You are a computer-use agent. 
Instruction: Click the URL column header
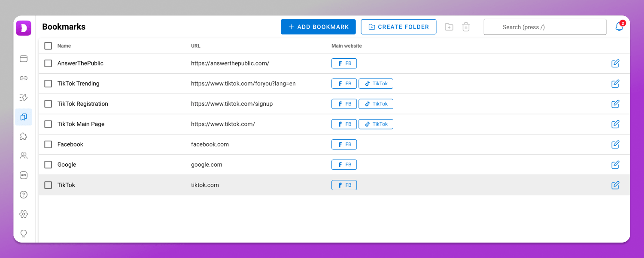[x=196, y=46]
